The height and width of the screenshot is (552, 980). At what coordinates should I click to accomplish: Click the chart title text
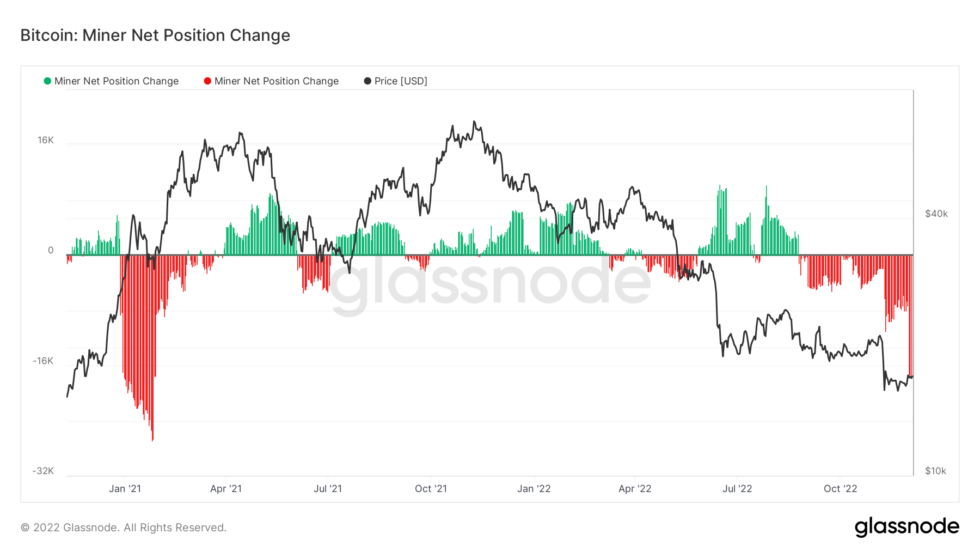pyautogui.click(x=155, y=35)
